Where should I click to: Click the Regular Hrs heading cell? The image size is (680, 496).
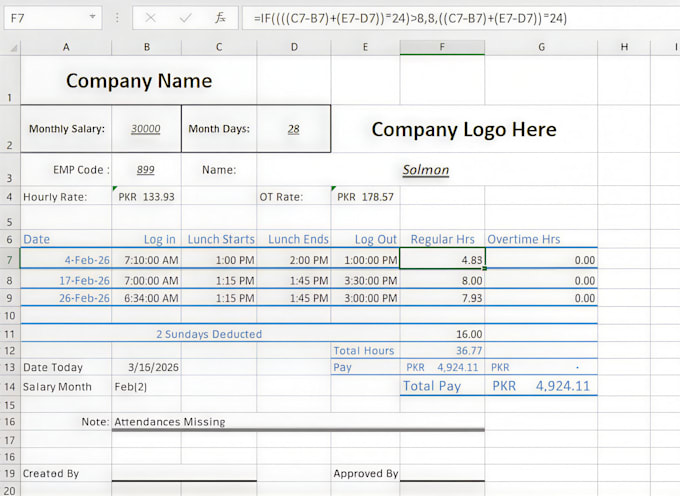point(442,239)
